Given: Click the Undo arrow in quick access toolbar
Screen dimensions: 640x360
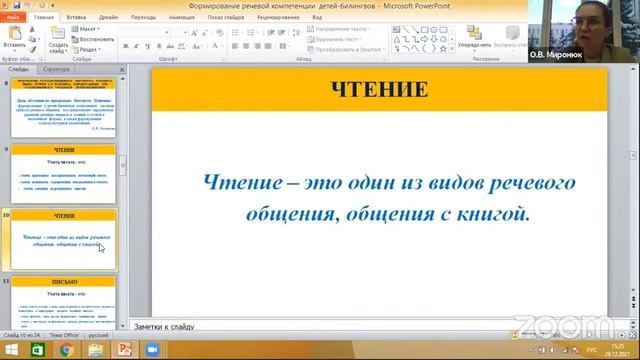Looking at the screenshot, I should pos(28,5).
